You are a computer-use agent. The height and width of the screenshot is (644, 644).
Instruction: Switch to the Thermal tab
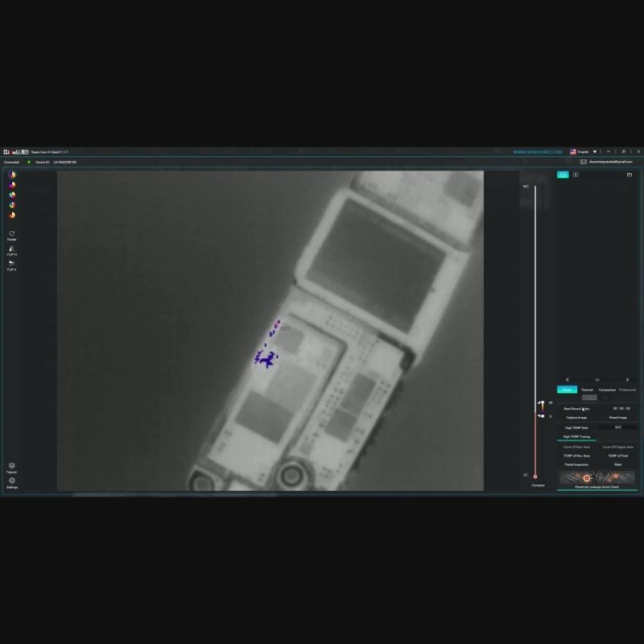587,390
